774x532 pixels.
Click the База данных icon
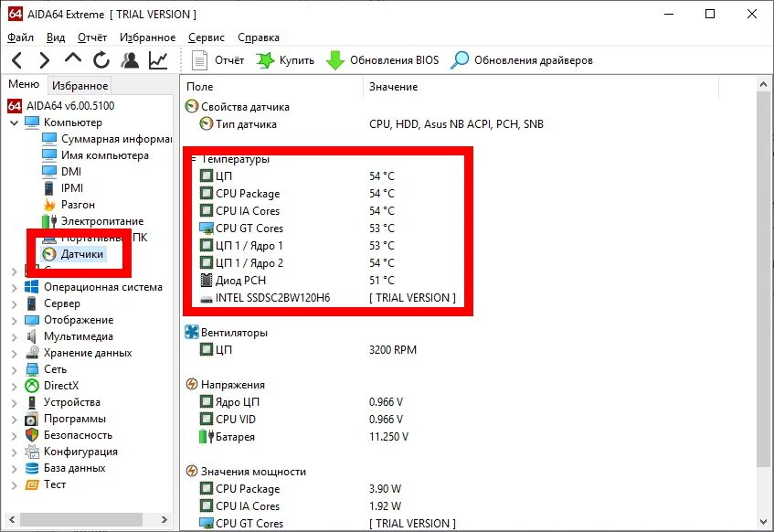[32, 468]
